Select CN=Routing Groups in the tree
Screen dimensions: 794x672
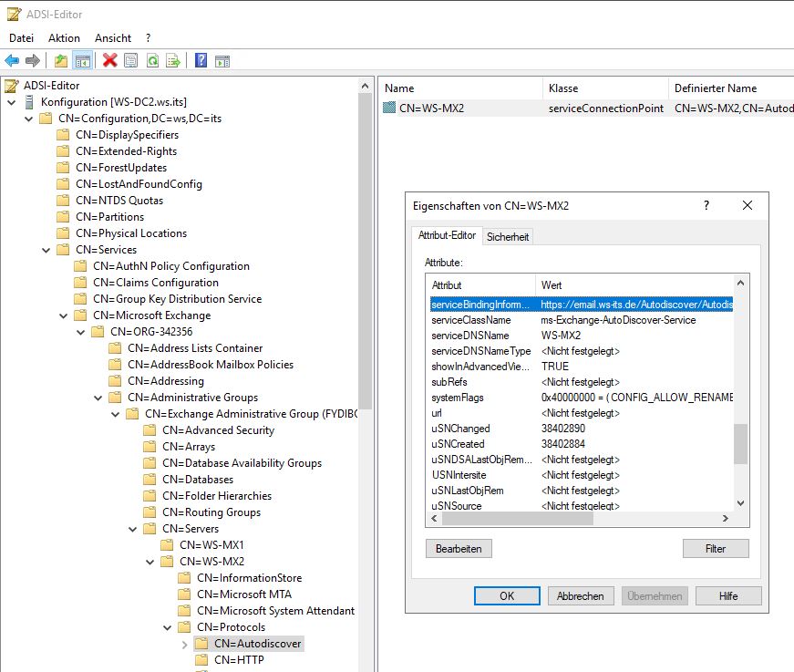click(x=211, y=512)
